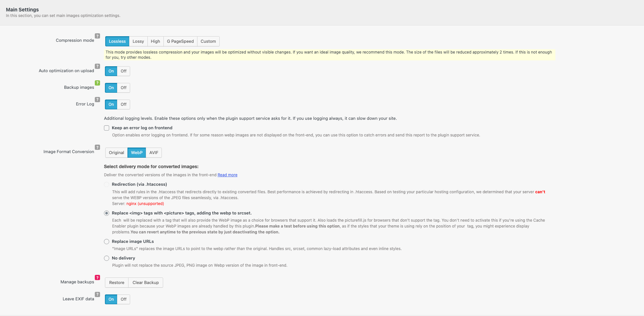Screen dimensions: 644x316
Task: Click the help icon next to Error Log
Action: [x=97, y=100]
